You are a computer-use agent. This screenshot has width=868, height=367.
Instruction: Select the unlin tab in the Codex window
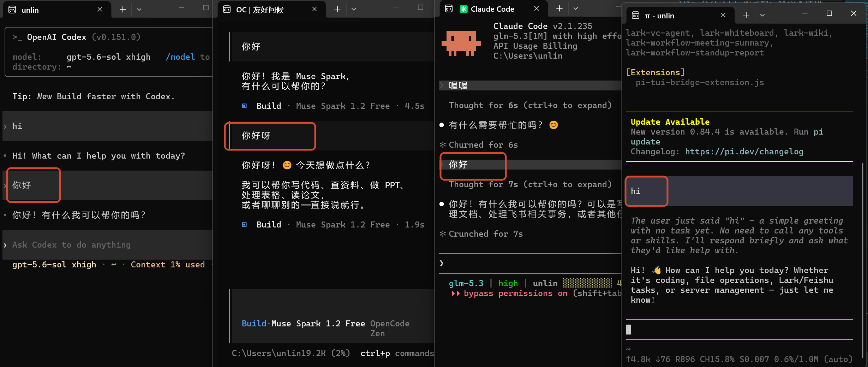57,10
